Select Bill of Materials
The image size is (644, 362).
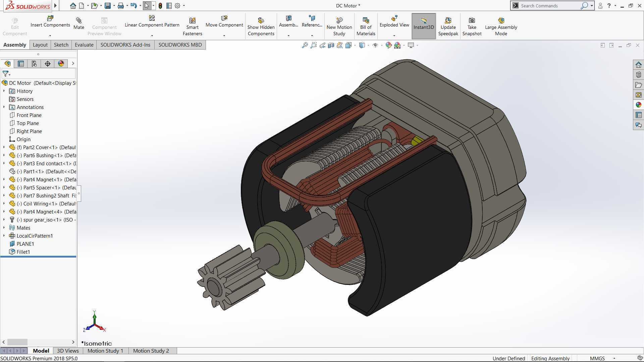pyautogui.click(x=366, y=26)
